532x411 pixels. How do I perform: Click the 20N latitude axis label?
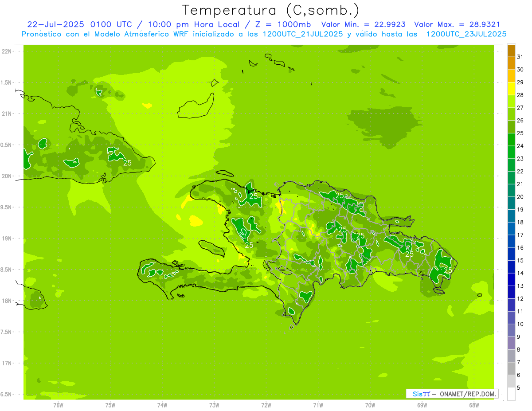[7, 176]
